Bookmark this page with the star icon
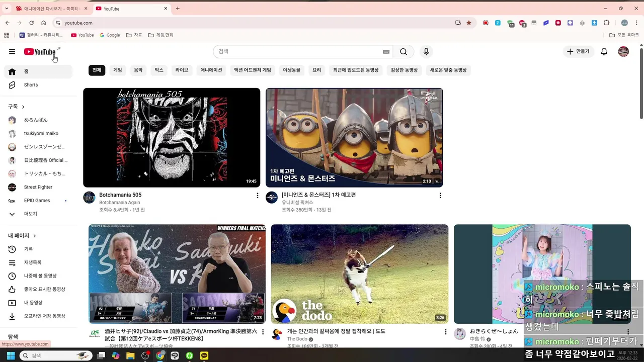This screenshot has height=362, width=644. coord(469,23)
